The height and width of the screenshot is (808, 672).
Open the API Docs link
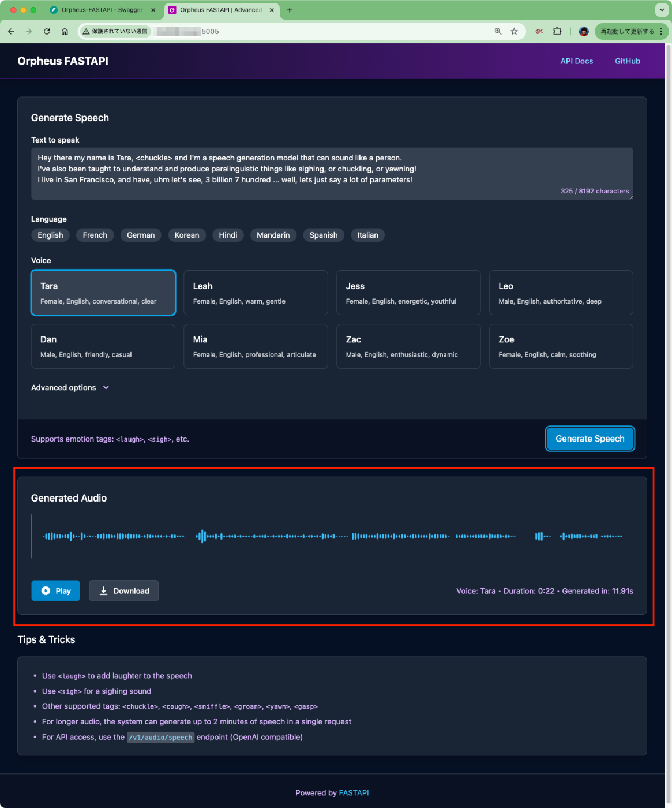576,61
